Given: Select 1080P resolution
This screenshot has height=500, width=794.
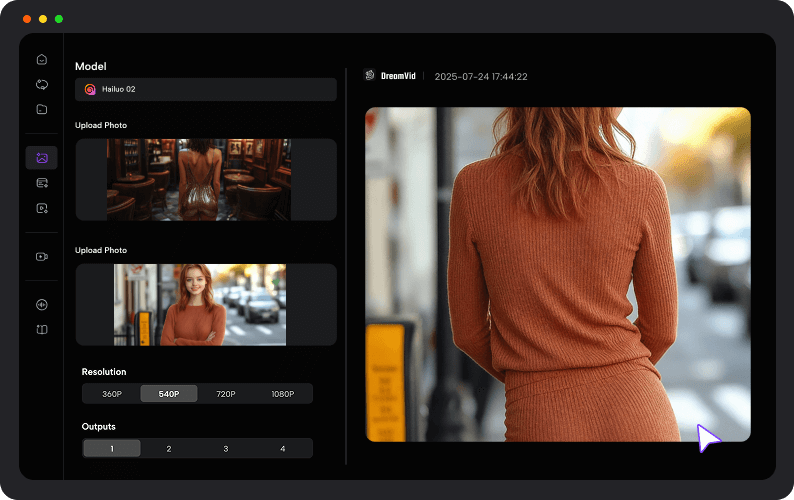Looking at the screenshot, I should click(283, 394).
